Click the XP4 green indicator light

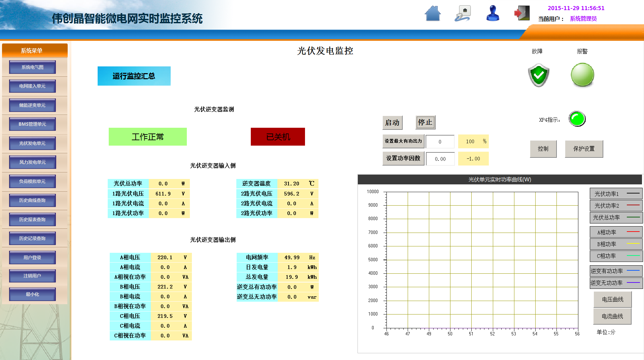pos(577,119)
